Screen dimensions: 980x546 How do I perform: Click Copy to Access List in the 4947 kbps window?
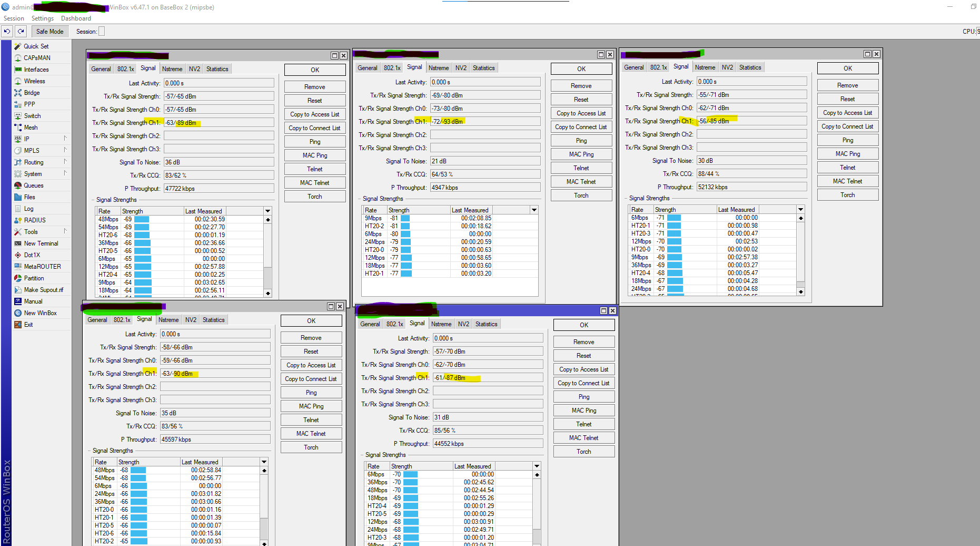(581, 113)
